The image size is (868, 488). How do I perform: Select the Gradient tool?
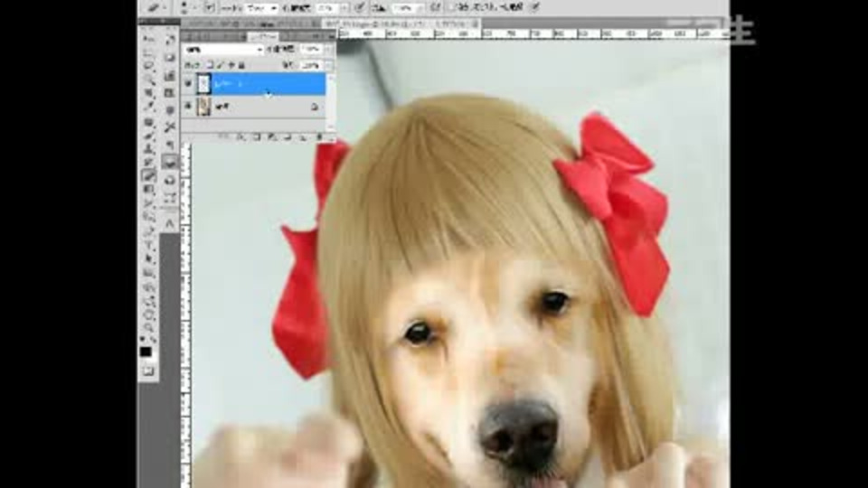click(149, 190)
